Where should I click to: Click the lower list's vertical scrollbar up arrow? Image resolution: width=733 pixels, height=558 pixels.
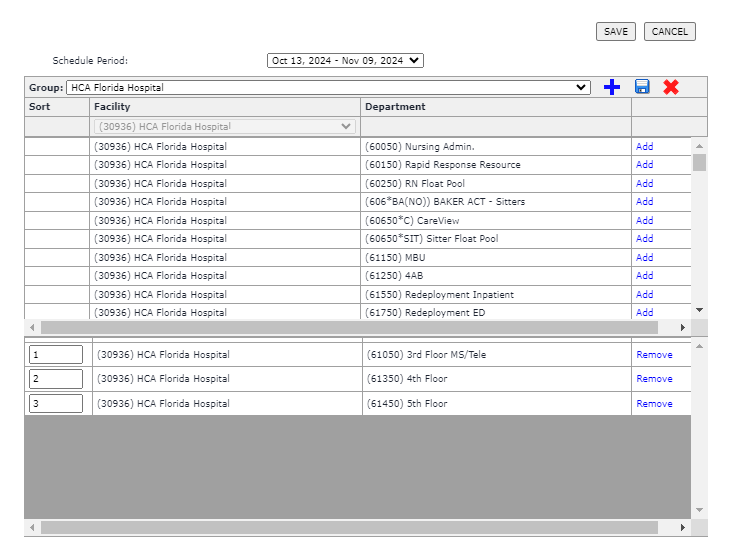(x=699, y=346)
